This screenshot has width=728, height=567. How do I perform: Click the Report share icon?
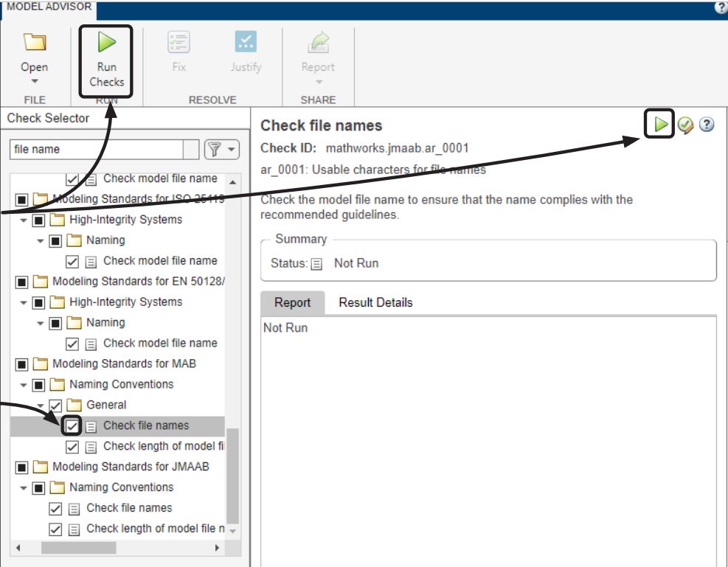318,44
